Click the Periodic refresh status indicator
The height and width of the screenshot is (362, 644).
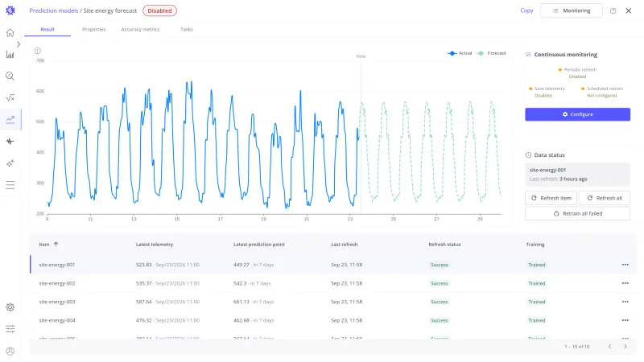577,73
